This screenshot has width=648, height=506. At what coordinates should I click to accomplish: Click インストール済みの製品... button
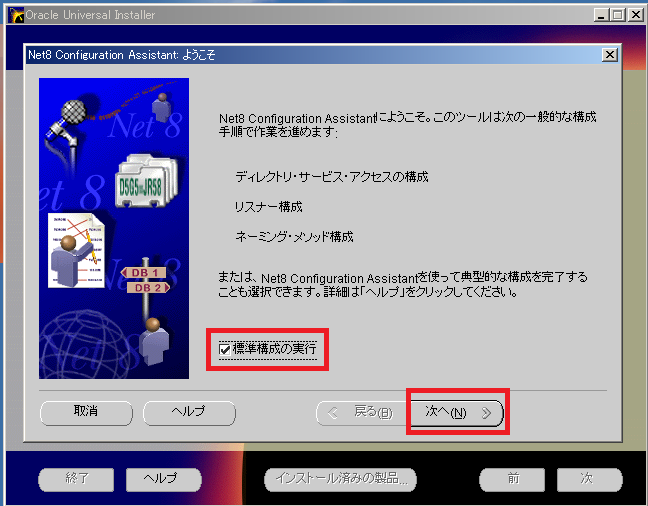point(341,480)
